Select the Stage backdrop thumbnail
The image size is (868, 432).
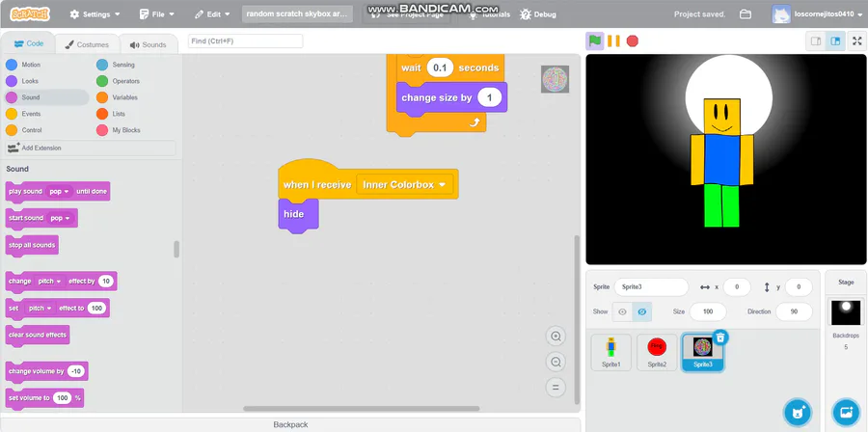click(x=845, y=312)
